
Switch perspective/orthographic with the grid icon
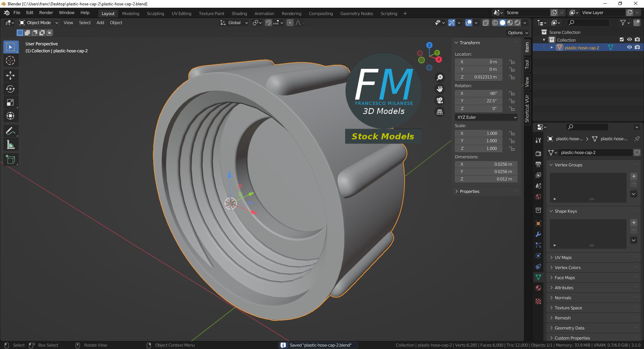pos(439,112)
